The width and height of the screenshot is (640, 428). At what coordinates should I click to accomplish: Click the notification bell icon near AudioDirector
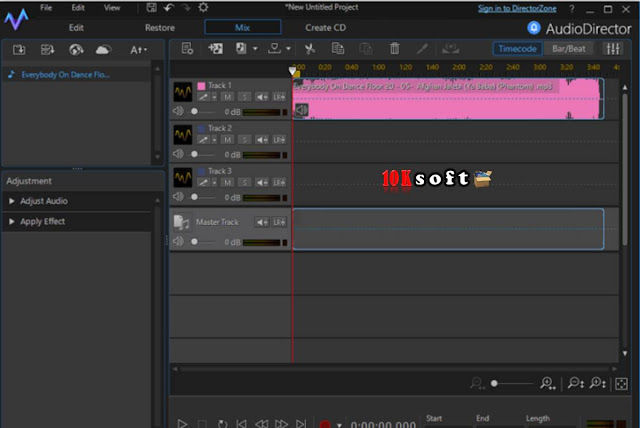[533, 28]
